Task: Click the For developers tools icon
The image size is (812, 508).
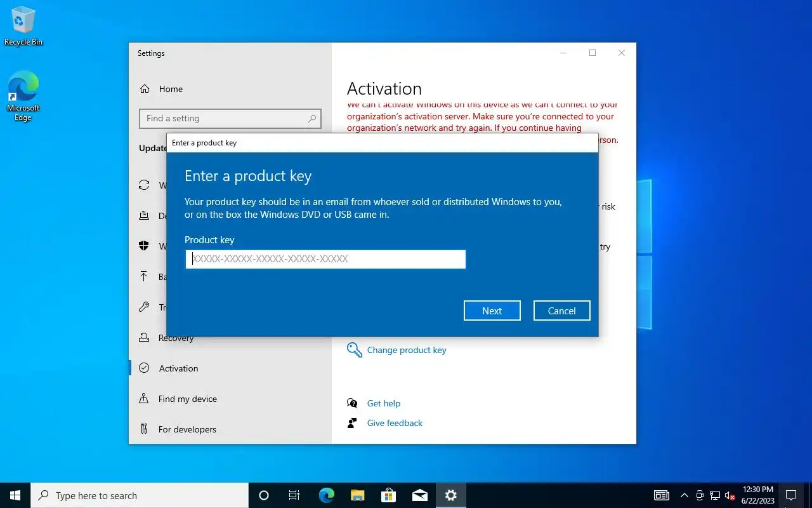Action: (144, 429)
